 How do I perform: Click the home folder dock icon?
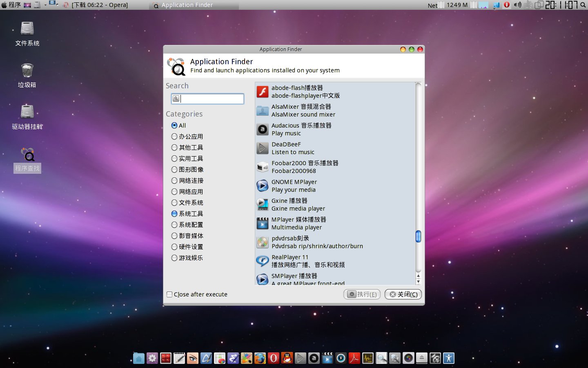point(139,358)
